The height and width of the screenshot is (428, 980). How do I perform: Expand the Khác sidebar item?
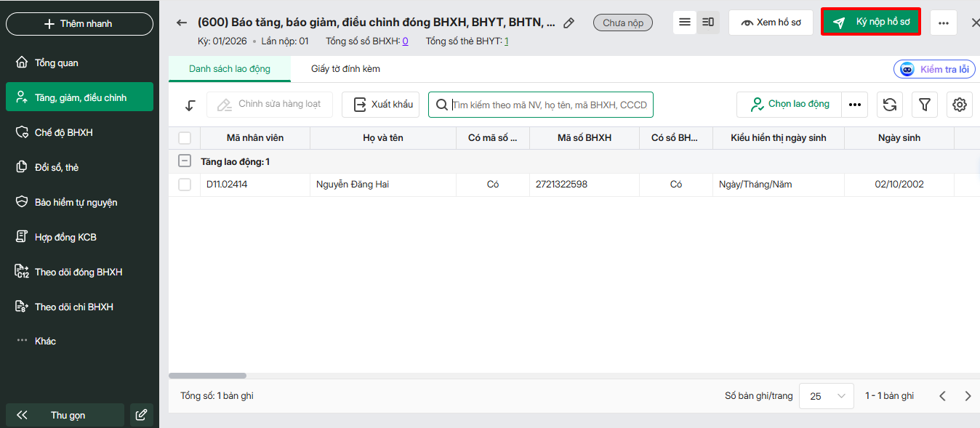[x=79, y=341]
